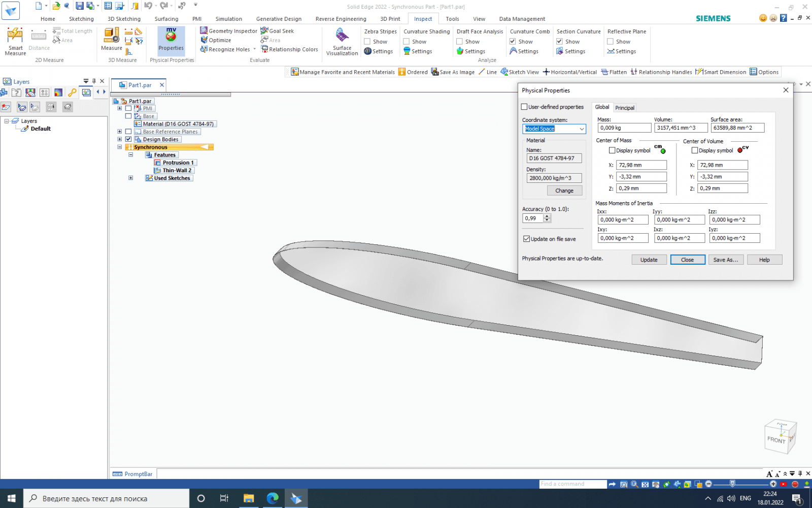The image size is (812, 508).
Task: Collapse the Layers tree root
Action: 7,121
